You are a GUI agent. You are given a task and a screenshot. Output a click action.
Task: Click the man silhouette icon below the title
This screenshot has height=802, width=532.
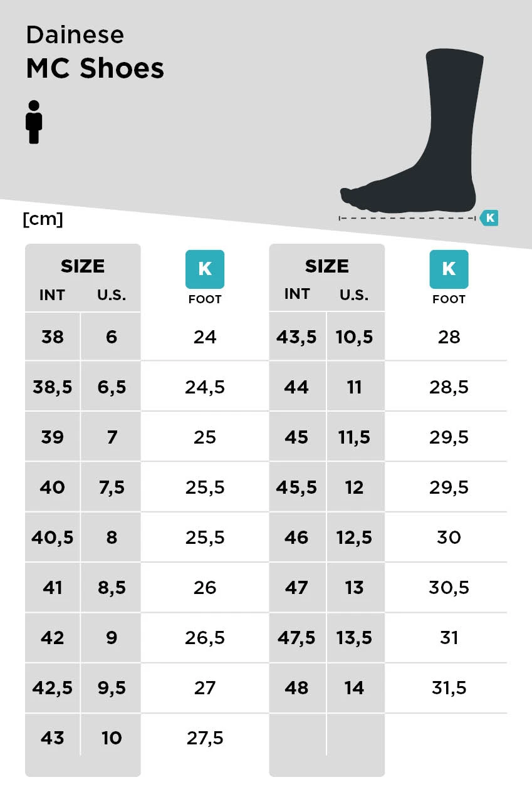point(34,122)
